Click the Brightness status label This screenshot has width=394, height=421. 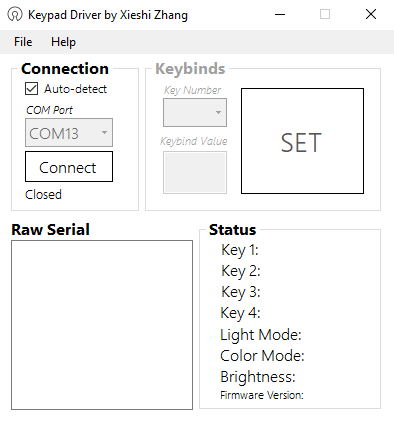258,377
